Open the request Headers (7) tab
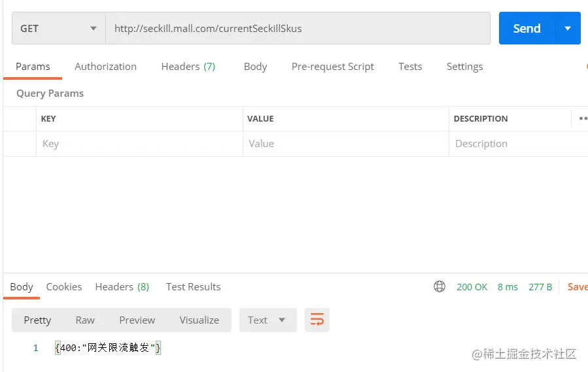This screenshot has width=588, height=372. [188, 67]
